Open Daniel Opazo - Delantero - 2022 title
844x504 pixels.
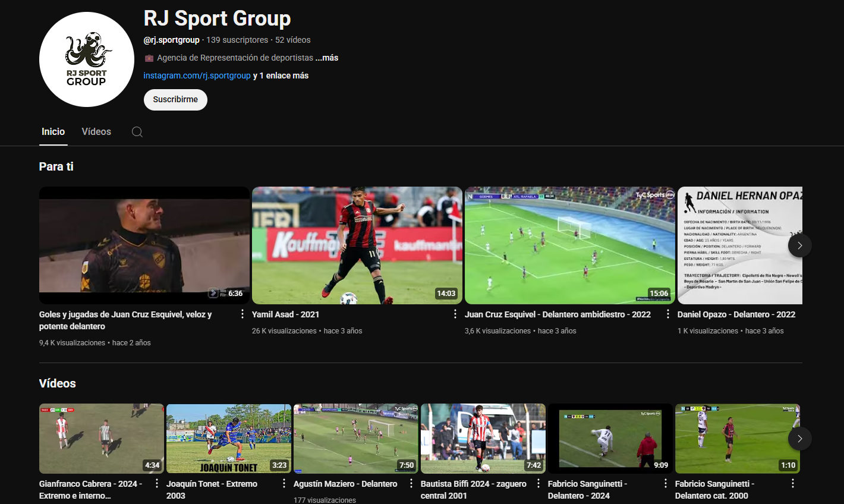click(736, 314)
